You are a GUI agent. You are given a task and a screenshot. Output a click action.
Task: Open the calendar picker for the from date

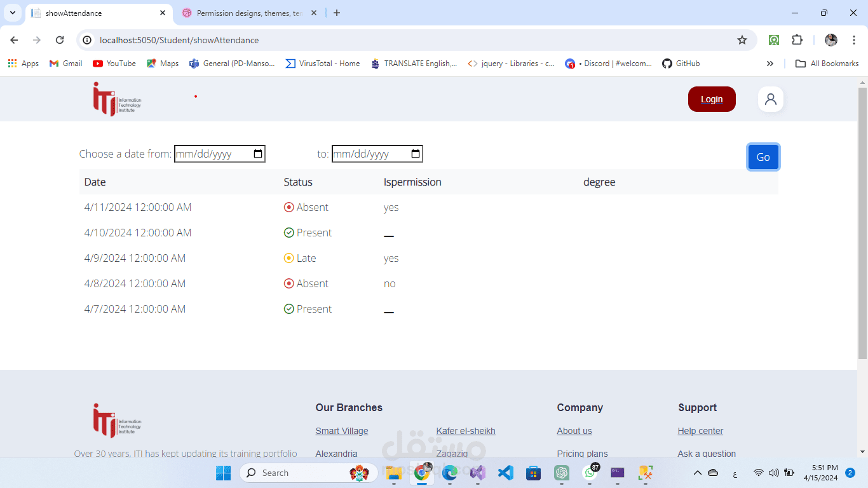pyautogui.click(x=258, y=154)
